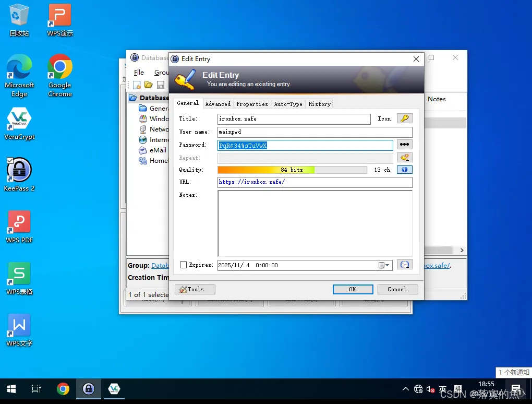Click the 84 bits quality bar
This screenshot has width=532, height=404.
pos(292,170)
